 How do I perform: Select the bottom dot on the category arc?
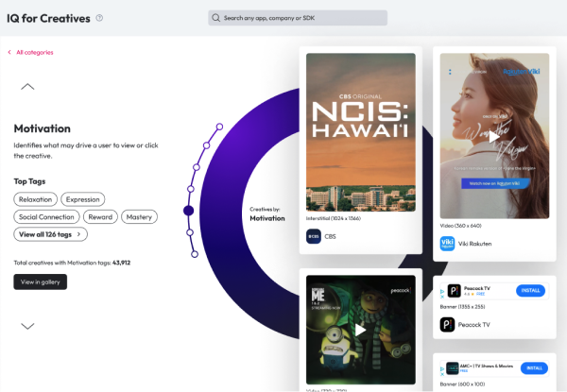[195, 254]
